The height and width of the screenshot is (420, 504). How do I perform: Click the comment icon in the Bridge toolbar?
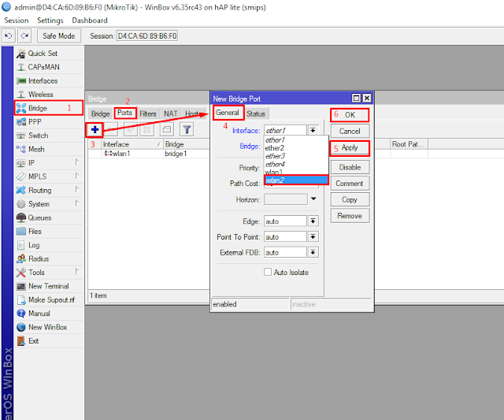pyautogui.click(x=167, y=129)
